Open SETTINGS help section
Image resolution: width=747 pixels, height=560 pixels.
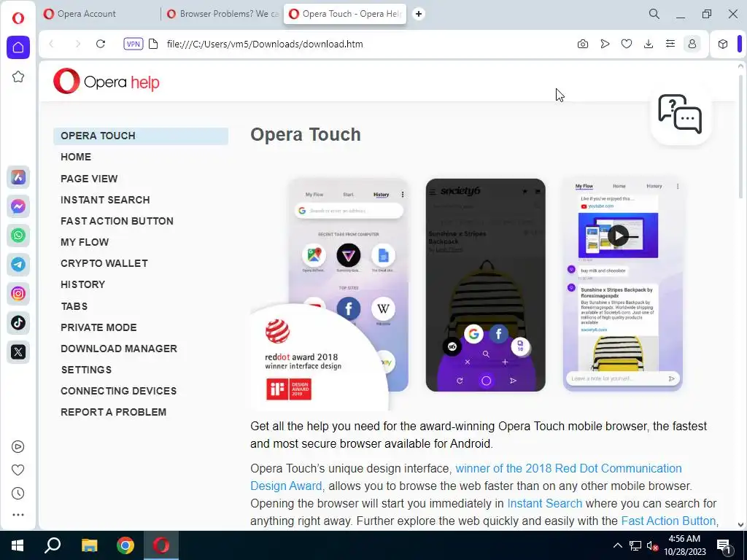coord(86,370)
